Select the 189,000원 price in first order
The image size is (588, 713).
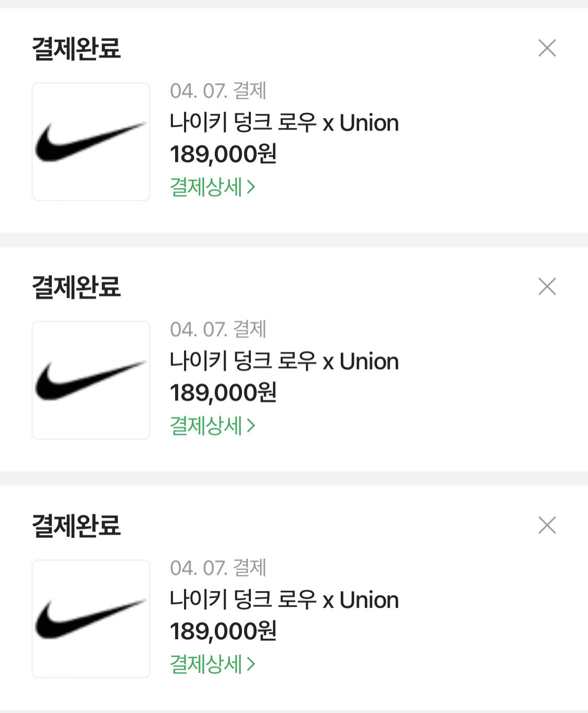[223, 154]
